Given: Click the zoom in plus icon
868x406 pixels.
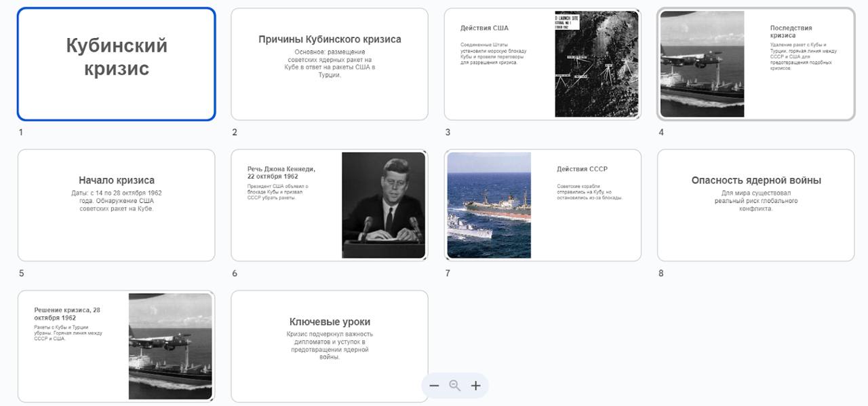Looking at the screenshot, I should [x=476, y=386].
